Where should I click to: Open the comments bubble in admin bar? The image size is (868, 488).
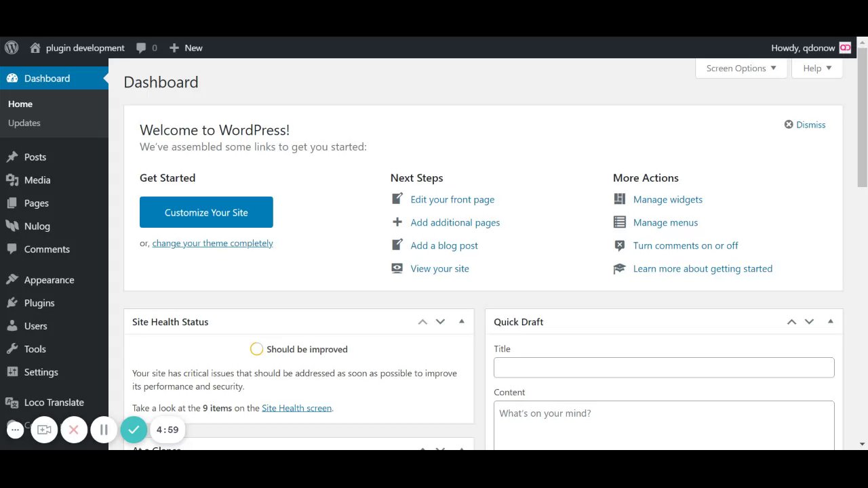tap(141, 48)
